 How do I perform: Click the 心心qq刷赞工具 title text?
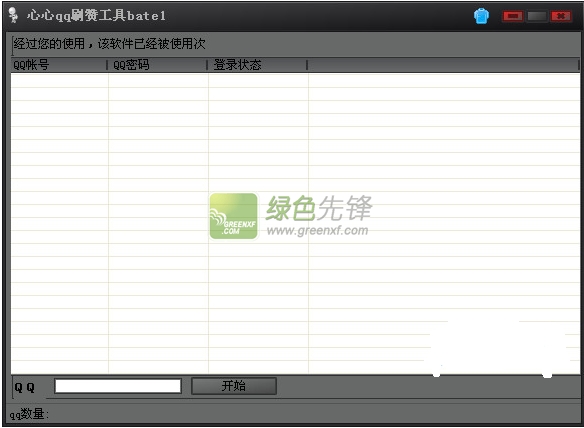pos(96,16)
